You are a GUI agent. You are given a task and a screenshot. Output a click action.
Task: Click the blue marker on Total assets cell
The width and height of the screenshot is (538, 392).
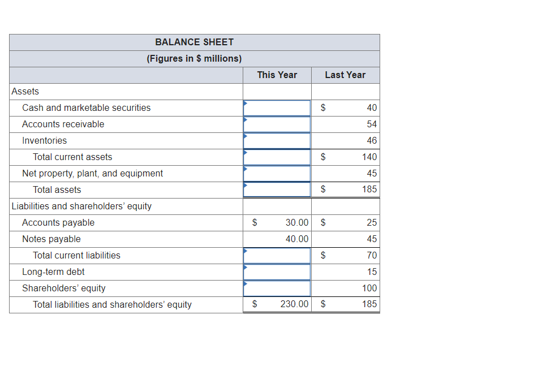click(244, 187)
